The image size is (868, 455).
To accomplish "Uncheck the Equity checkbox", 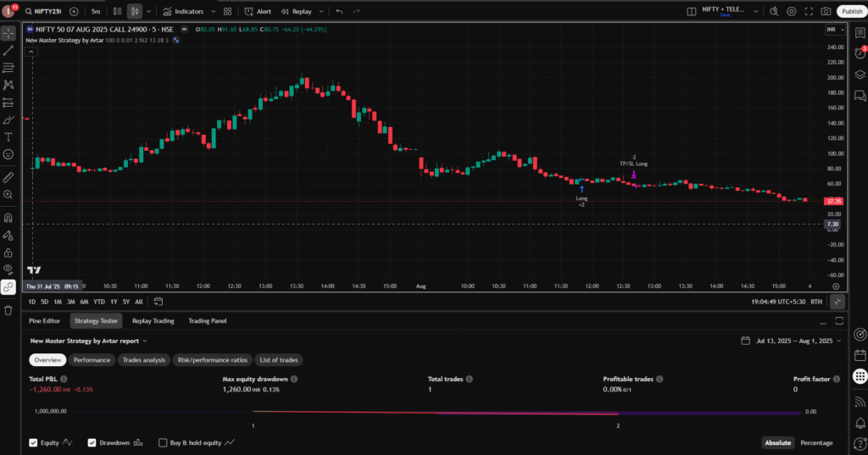I will 33,442.
